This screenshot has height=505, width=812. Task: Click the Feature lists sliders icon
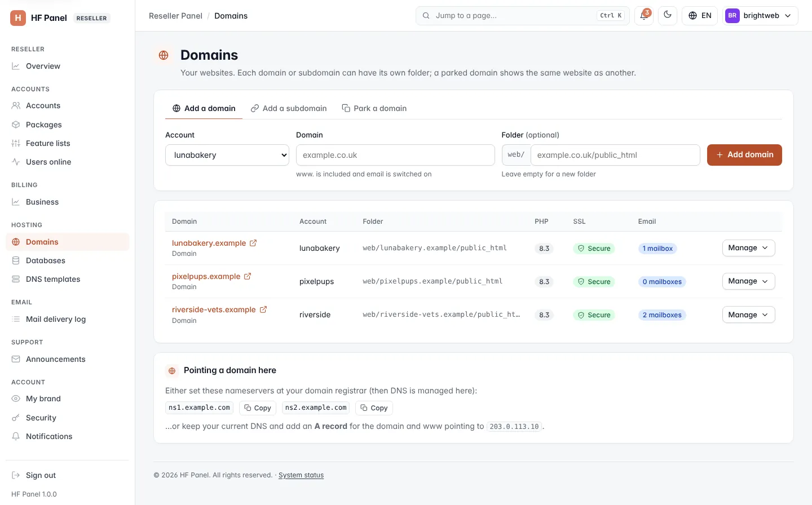[x=16, y=143]
